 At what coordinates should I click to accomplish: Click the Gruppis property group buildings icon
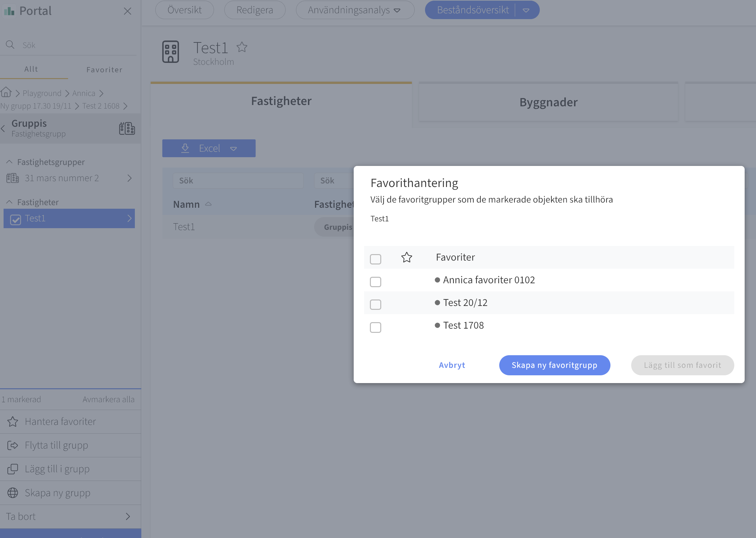click(127, 129)
